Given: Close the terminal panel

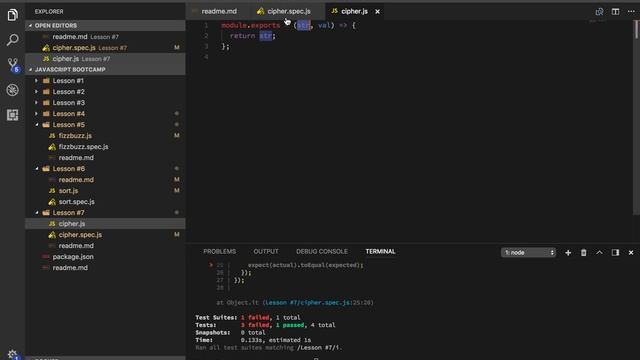Looking at the screenshot, I should pos(631,253).
